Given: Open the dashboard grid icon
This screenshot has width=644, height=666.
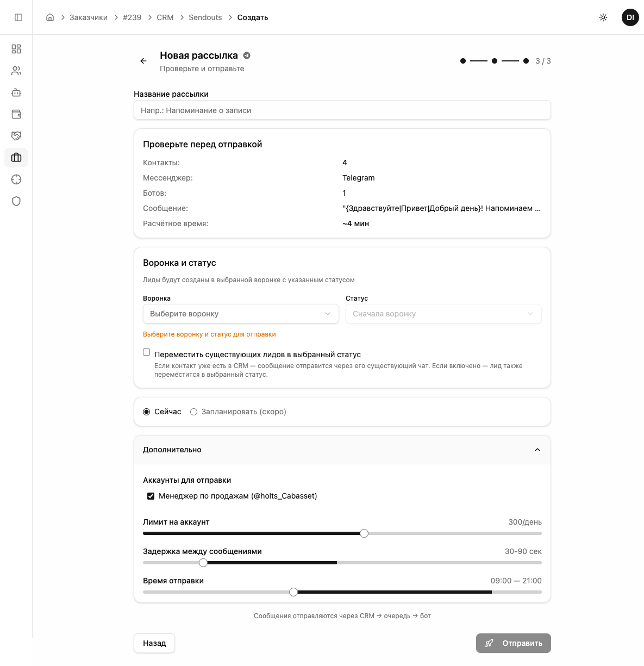Looking at the screenshot, I should (x=16, y=49).
